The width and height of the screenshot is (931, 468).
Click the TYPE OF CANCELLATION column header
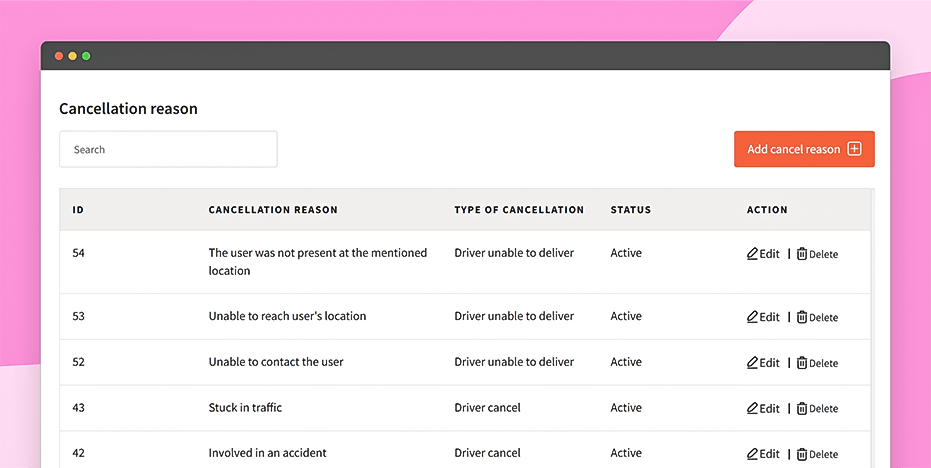click(519, 210)
